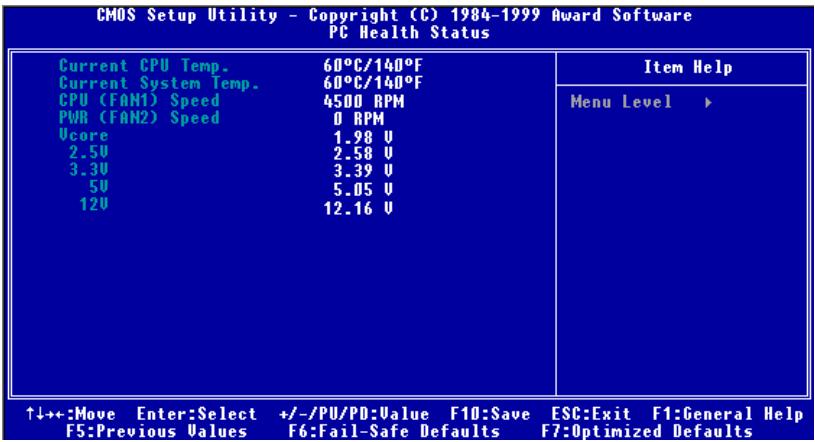
Task: Click the 3.39 V reading
Action: click(363, 171)
